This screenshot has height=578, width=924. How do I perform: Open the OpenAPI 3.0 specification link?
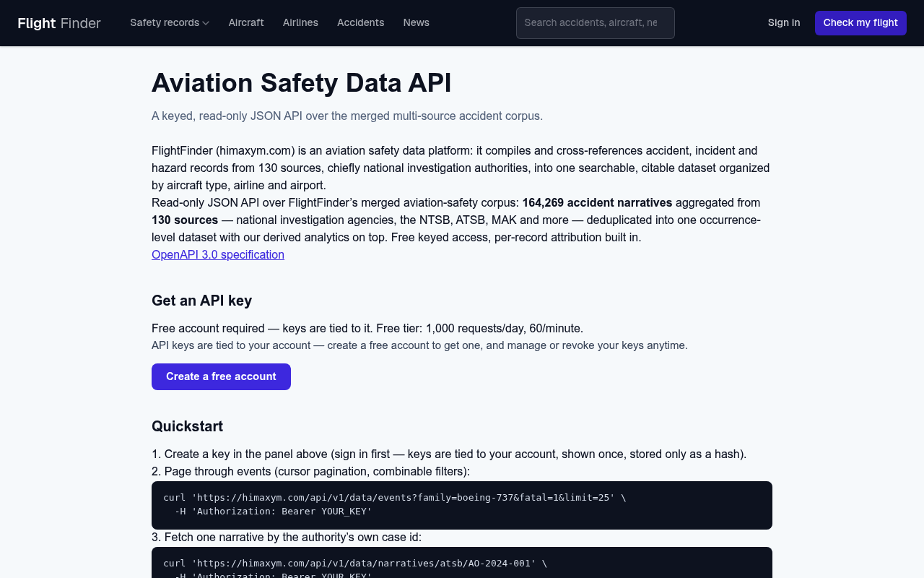(218, 254)
